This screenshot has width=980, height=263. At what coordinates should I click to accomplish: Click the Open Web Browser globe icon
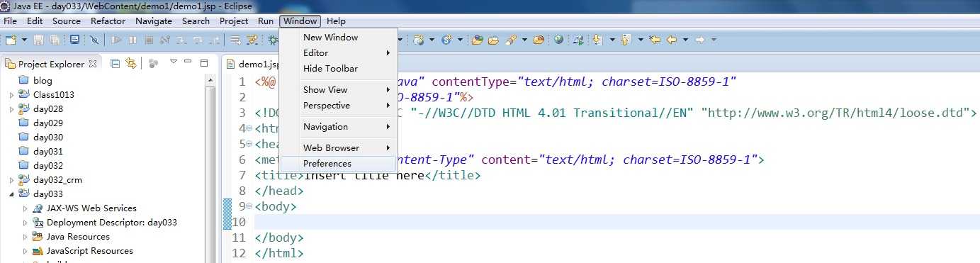[x=558, y=40]
